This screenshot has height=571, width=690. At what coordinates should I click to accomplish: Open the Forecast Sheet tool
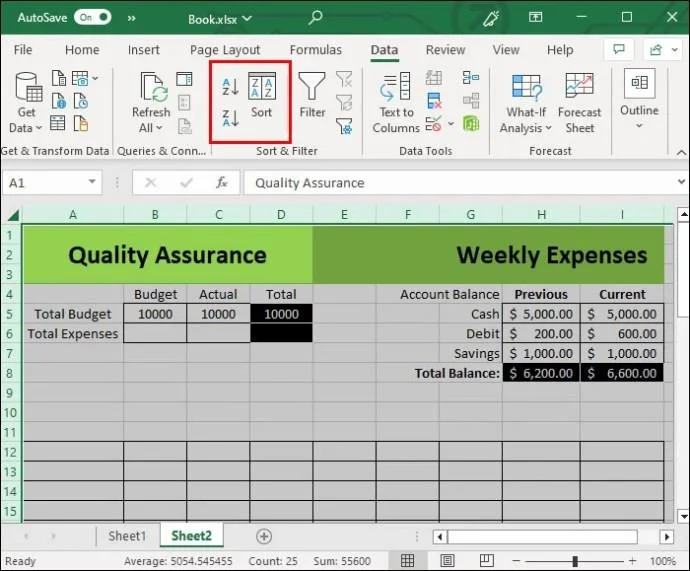tap(579, 103)
